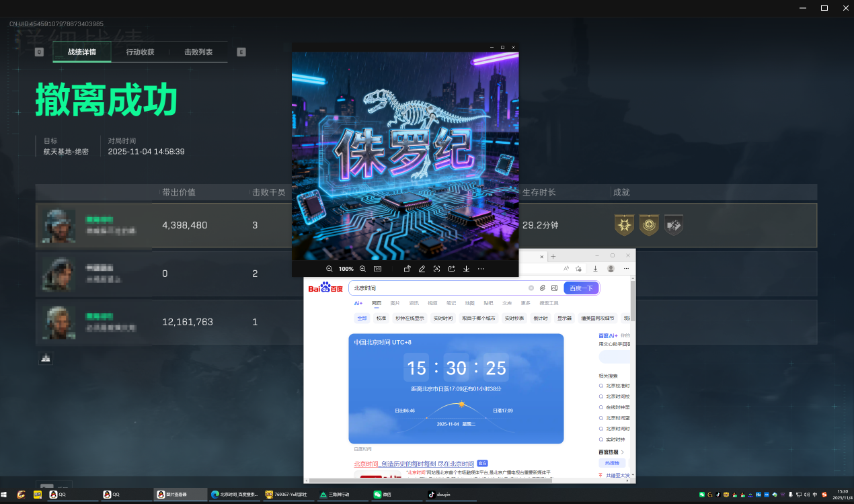Open the image viewer's three-dot more menu

pos(481,269)
